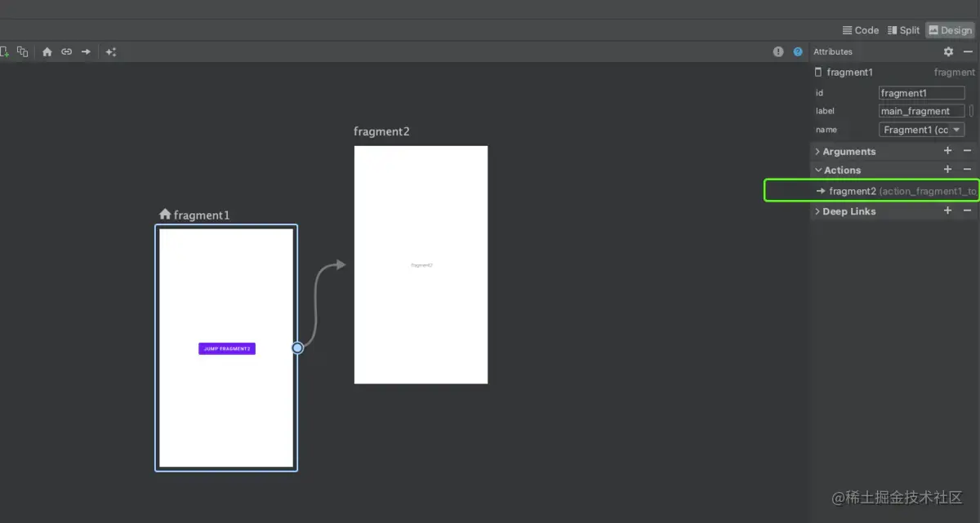Click the fragment1 title with home icon

(194, 215)
